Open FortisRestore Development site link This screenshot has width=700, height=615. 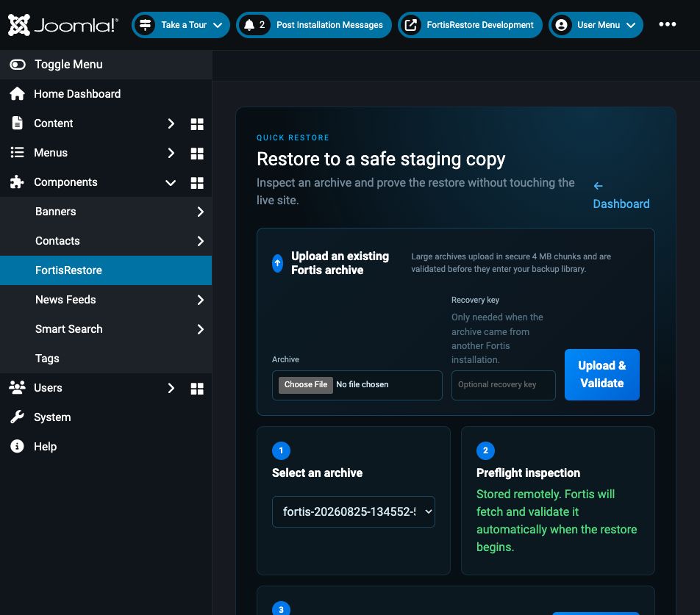(x=470, y=25)
